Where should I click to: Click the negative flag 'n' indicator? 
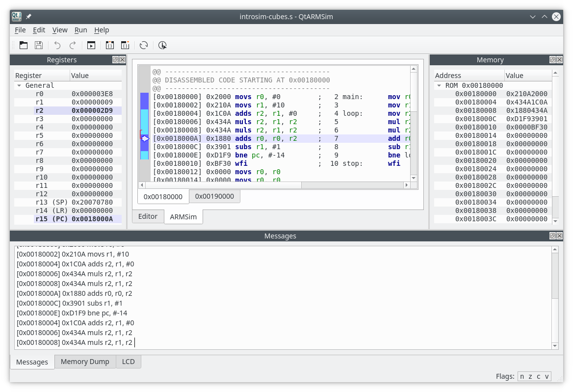(522, 376)
